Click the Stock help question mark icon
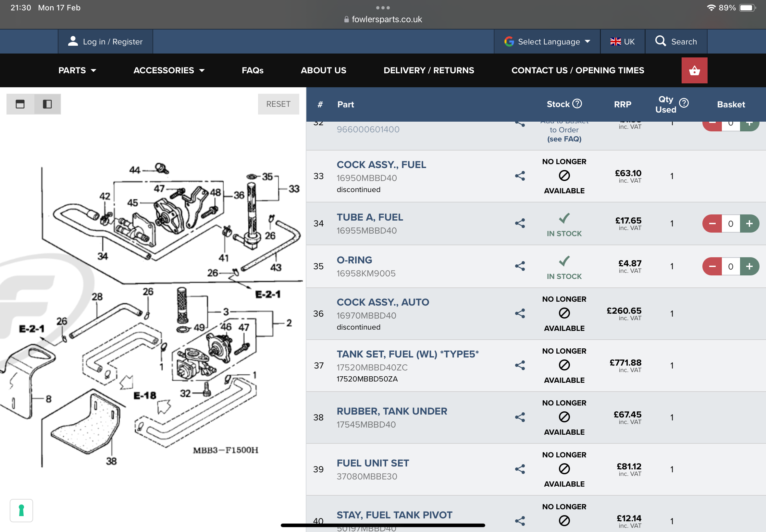The width and height of the screenshot is (766, 532). click(x=577, y=104)
